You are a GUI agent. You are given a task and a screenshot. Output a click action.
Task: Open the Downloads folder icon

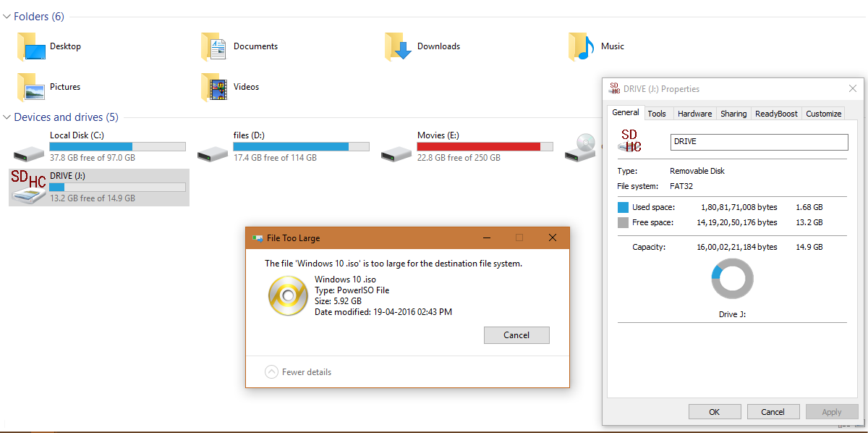click(x=398, y=46)
